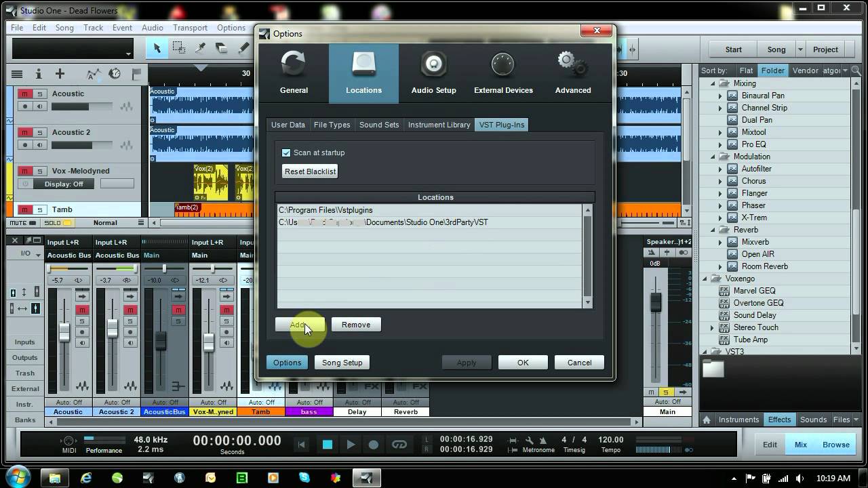
Task: Switch browser to Instruments tab
Action: tap(739, 420)
